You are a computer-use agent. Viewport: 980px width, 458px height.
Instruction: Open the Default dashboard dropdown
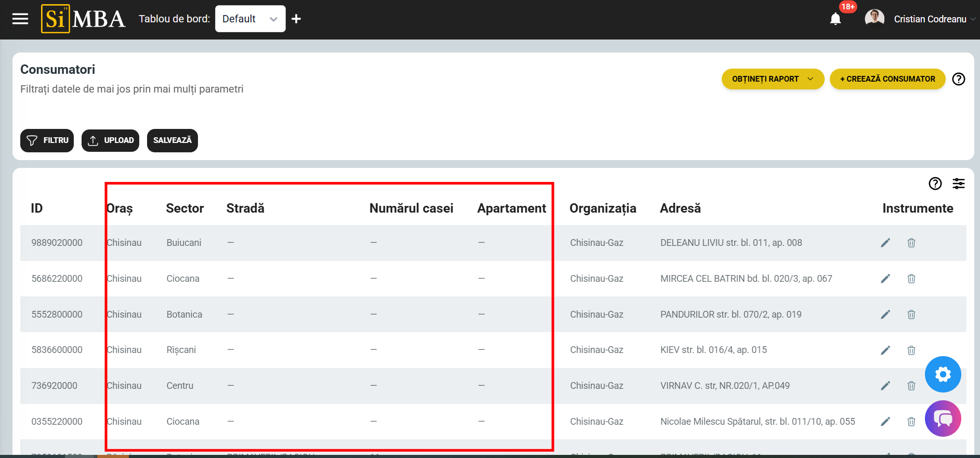pos(250,19)
